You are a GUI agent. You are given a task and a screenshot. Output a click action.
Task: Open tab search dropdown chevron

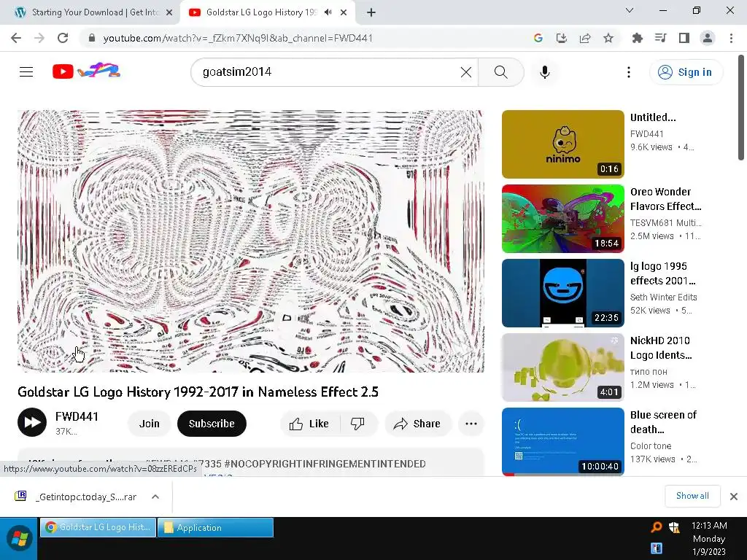[630, 10]
